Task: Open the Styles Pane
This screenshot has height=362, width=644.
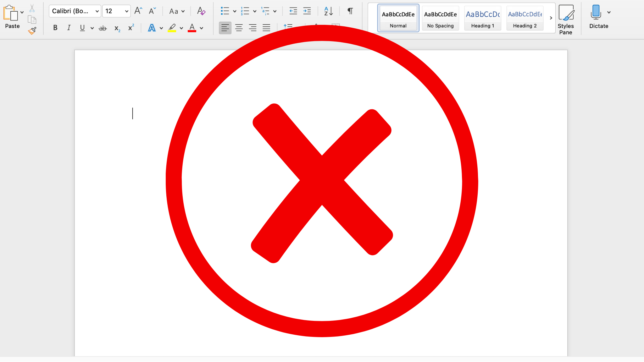Action: click(566, 19)
